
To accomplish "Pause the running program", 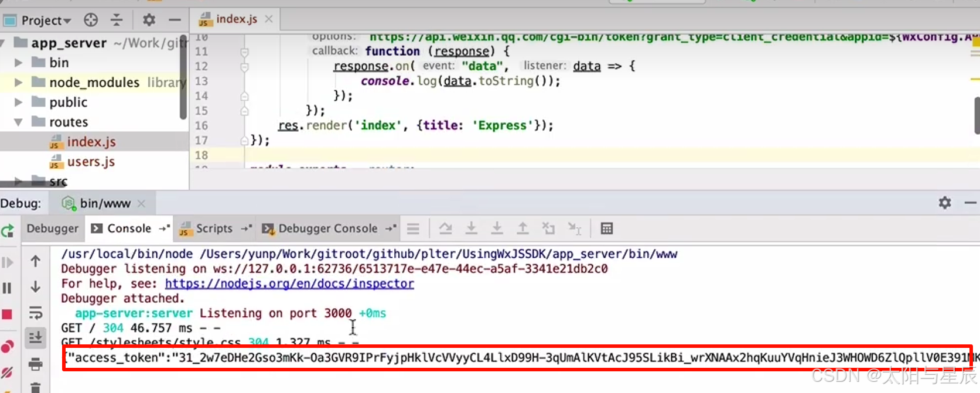I will coord(7,288).
